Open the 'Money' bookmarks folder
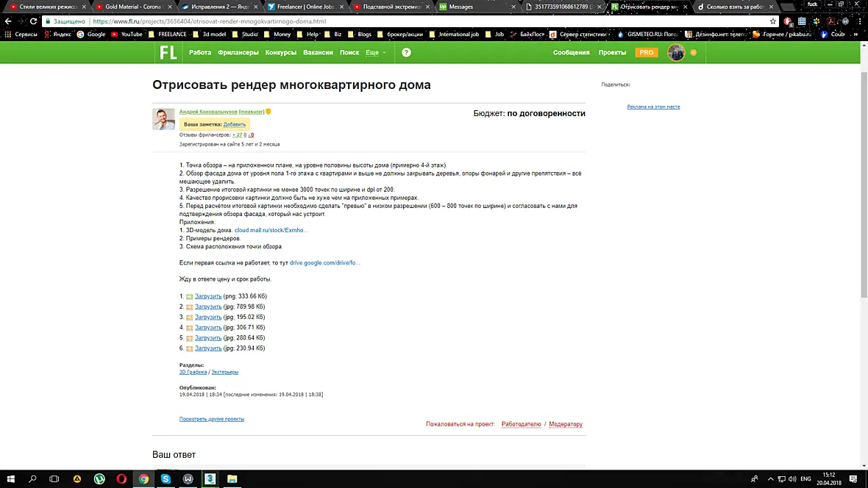The width and height of the screenshot is (868, 488). pos(277,35)
